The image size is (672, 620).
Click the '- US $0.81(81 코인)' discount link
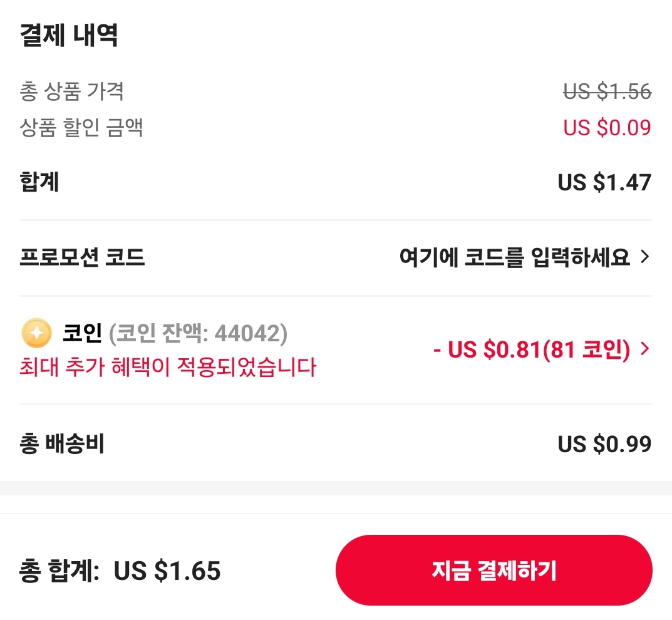tap(535, 350)
